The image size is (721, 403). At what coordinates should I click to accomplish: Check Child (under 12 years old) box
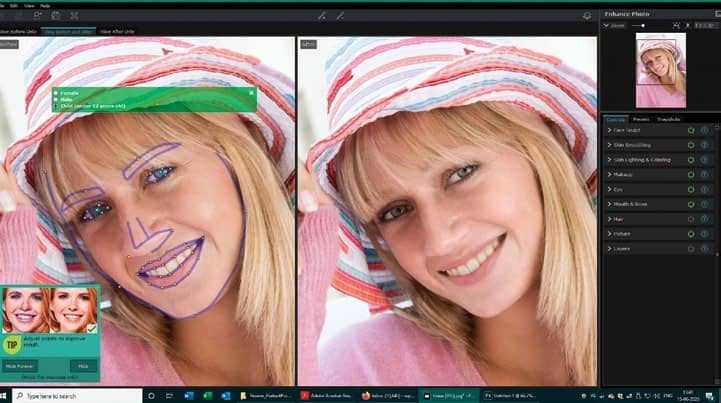56,106
